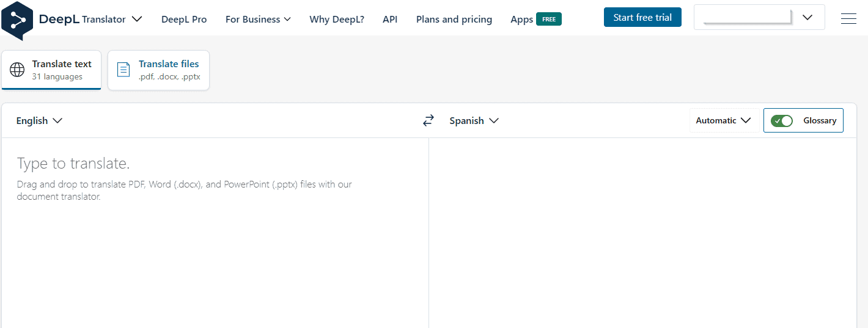This screenshot has width=868, height=328.
Task: Open the For Business menu
Action: 258,19
